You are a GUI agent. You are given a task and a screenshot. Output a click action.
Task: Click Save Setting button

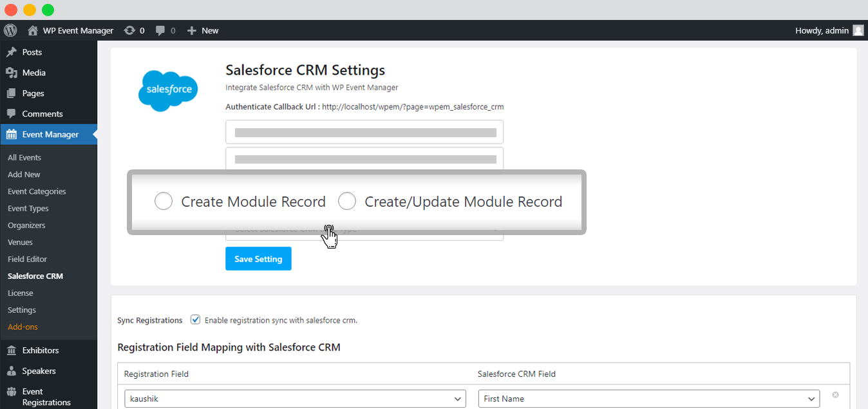[x=258, y=259]
